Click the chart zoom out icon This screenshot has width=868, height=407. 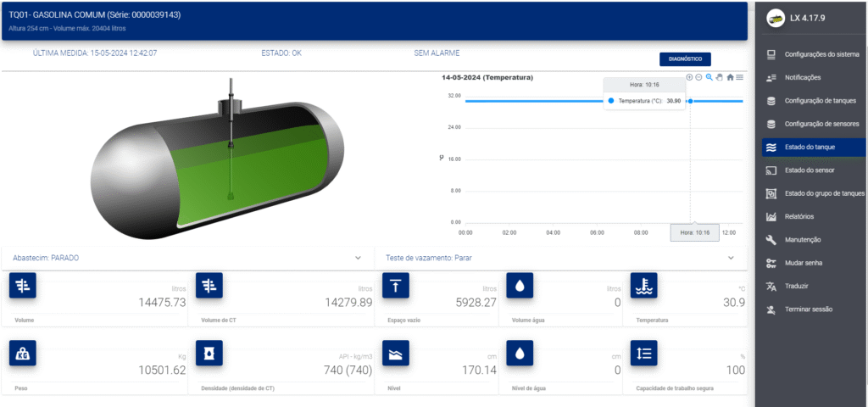pos(699,77)
